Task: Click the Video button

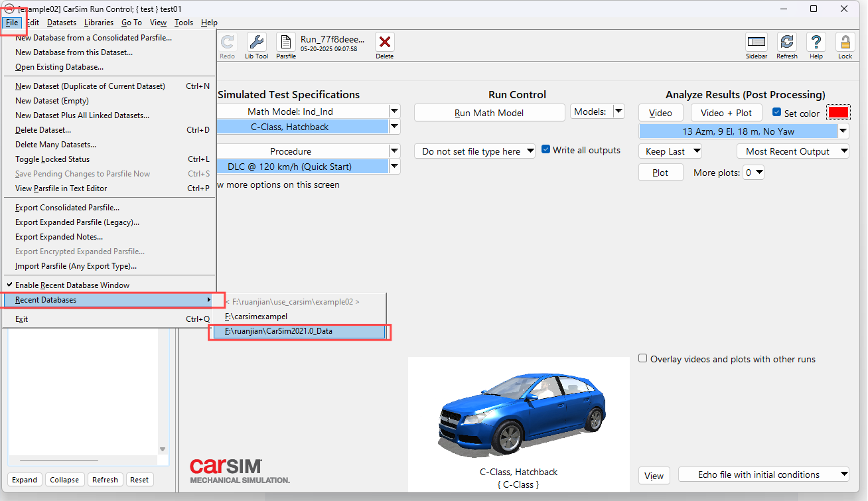Action: [660, 113]
